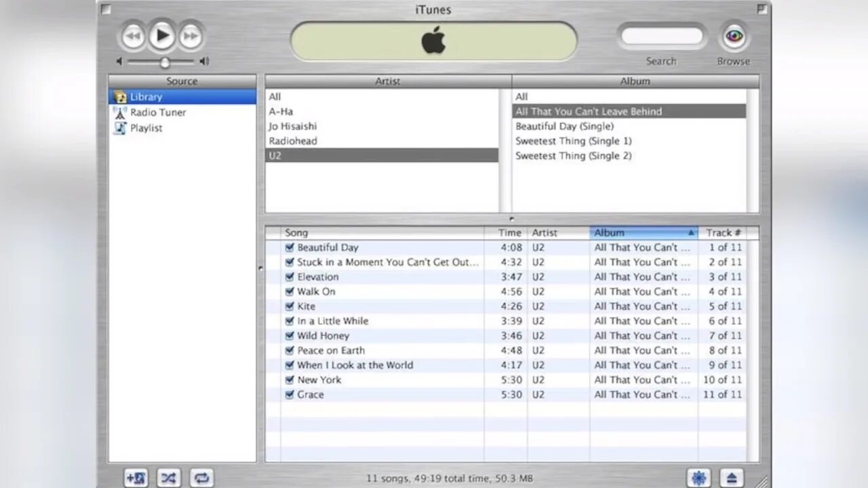Uncheck the Elevation song checkbox
Screen dimensions: 868x488
pyautogui.click(x=290, y=277)
